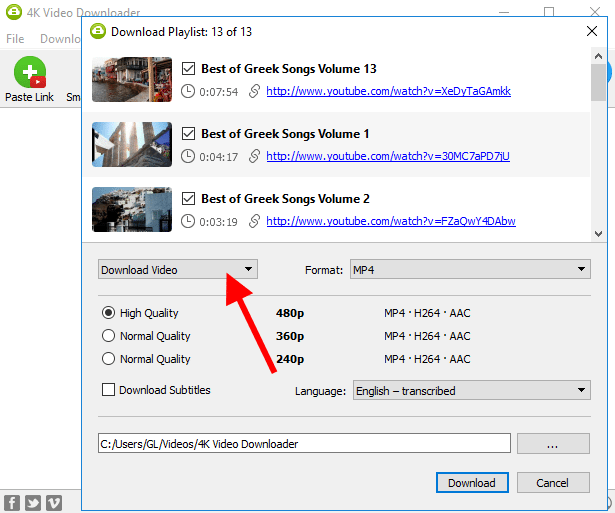This screenshot has height=513, width=615.
Task: Click the title Best of Greek Songs Volume 2
Action: tap(285, 199)
